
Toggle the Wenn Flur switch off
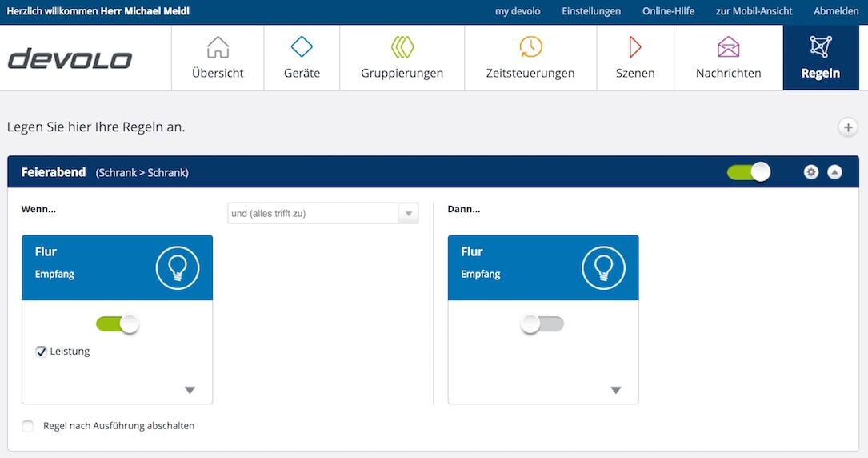118,324
